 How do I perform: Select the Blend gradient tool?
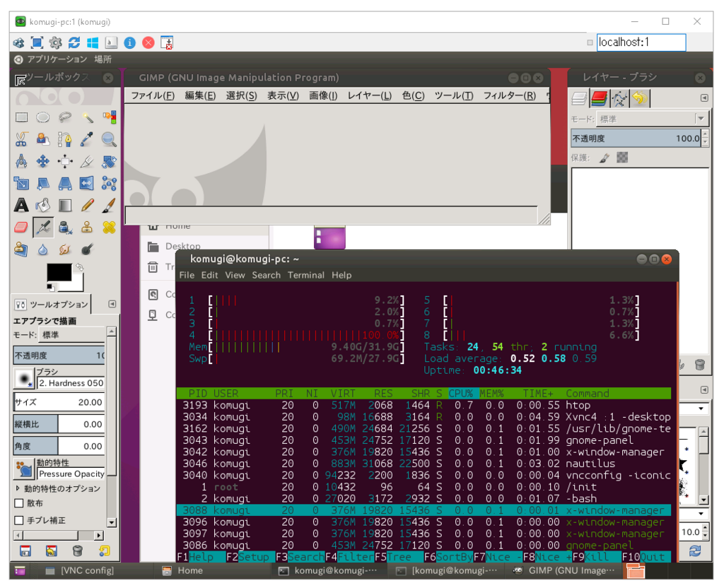tap(65, 206)
